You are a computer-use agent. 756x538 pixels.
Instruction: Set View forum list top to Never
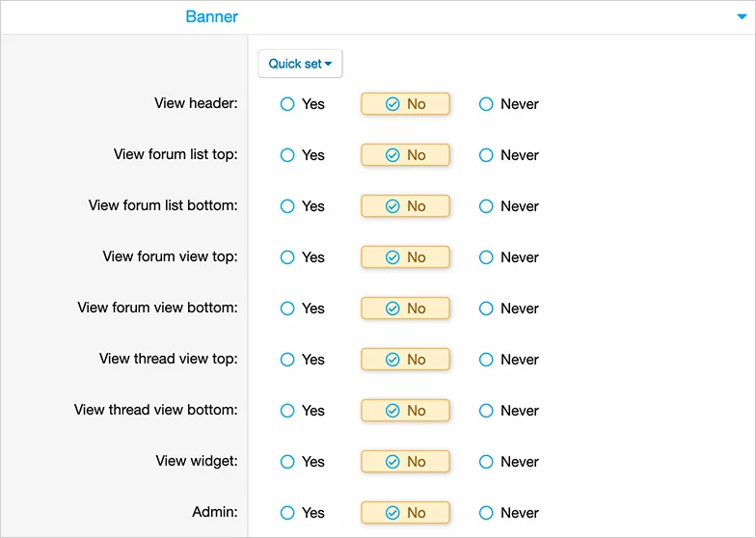point(486,155)
